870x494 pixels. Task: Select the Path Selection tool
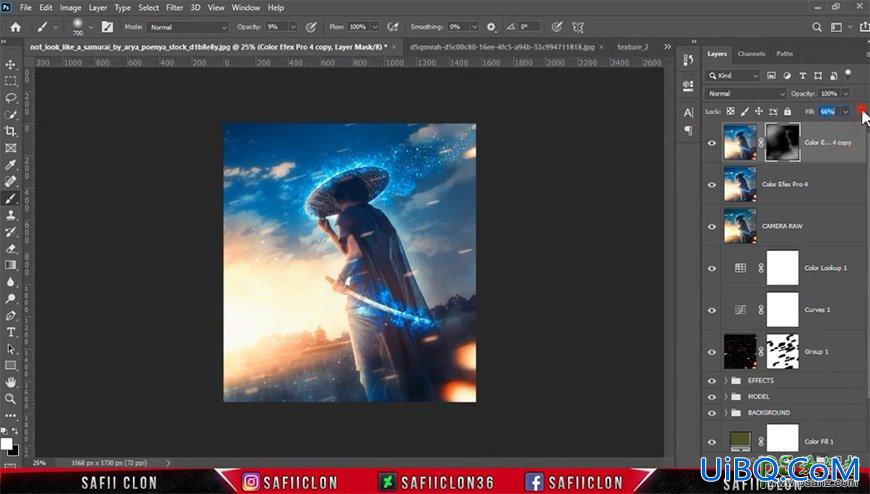click(x=10, y=349)
